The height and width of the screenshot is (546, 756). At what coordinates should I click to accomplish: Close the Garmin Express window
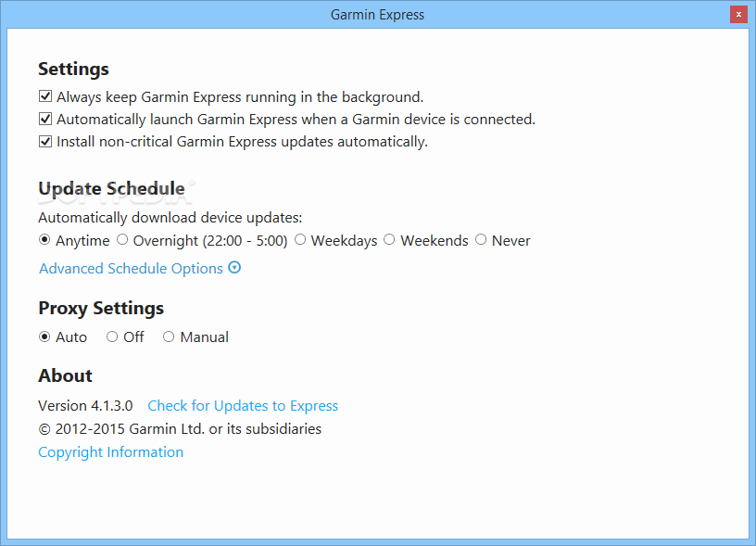click(x=738, y=15)
